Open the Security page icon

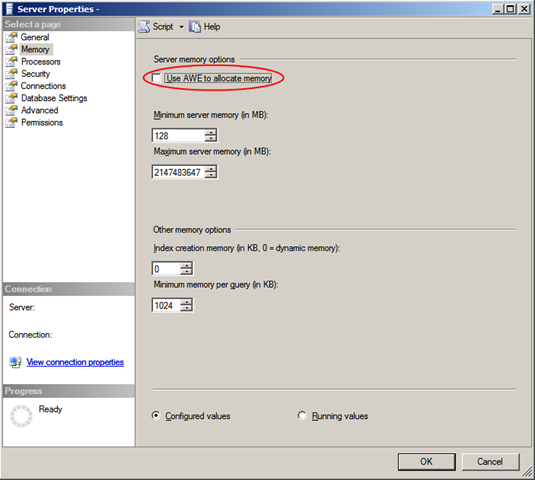11,74
